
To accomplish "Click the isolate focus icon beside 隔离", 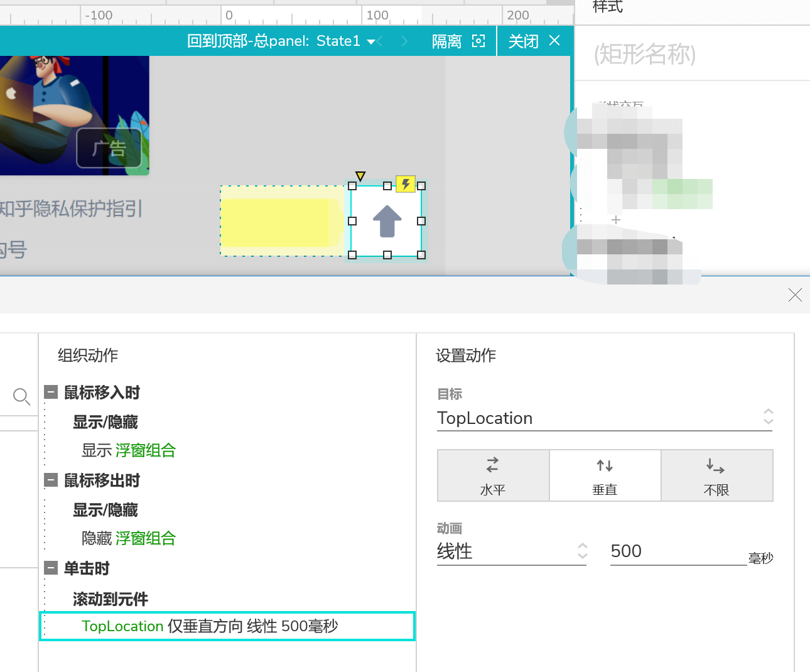I will point(478,41).
